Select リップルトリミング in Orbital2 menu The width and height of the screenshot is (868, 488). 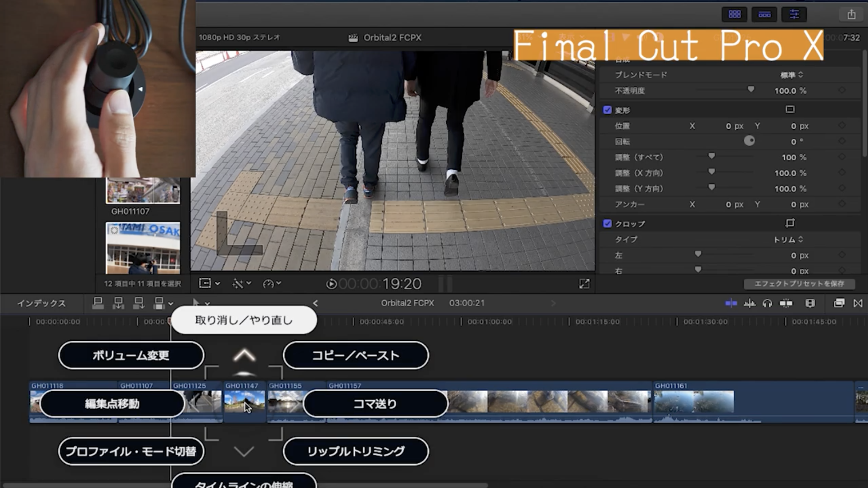[x=356, y=451]
